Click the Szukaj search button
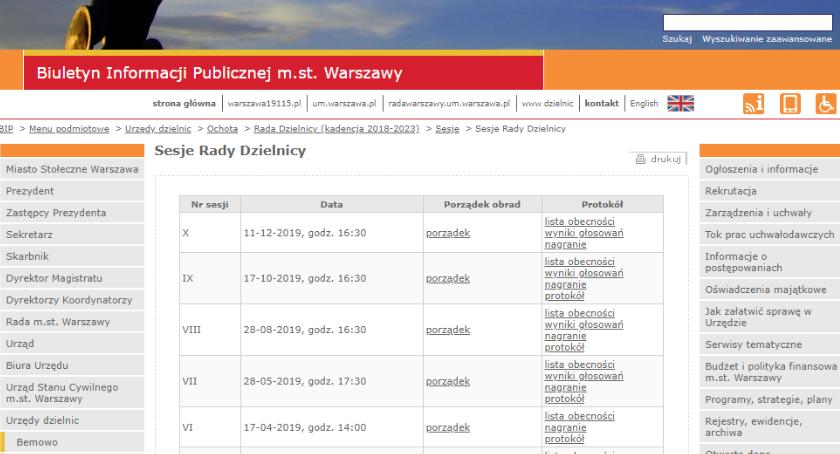 677,39
